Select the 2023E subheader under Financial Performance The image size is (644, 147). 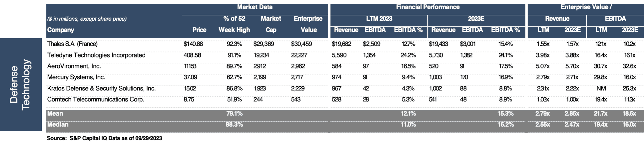coord(476,19)
